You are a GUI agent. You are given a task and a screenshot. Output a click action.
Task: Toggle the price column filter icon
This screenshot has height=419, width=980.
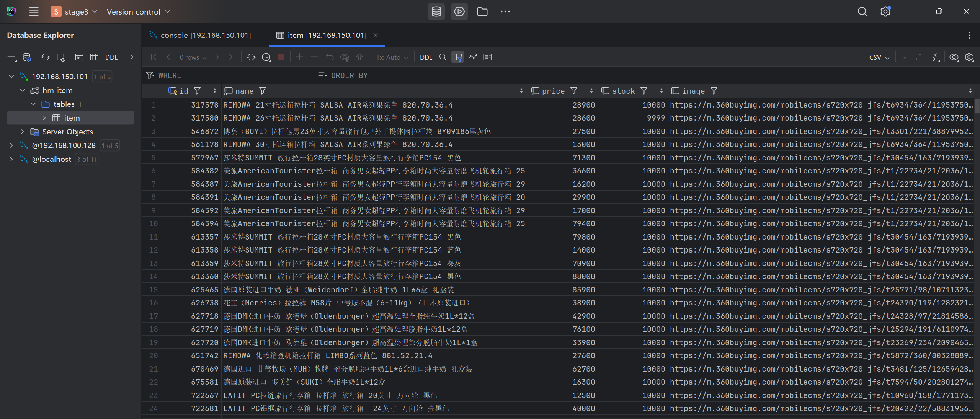point(573,91)
